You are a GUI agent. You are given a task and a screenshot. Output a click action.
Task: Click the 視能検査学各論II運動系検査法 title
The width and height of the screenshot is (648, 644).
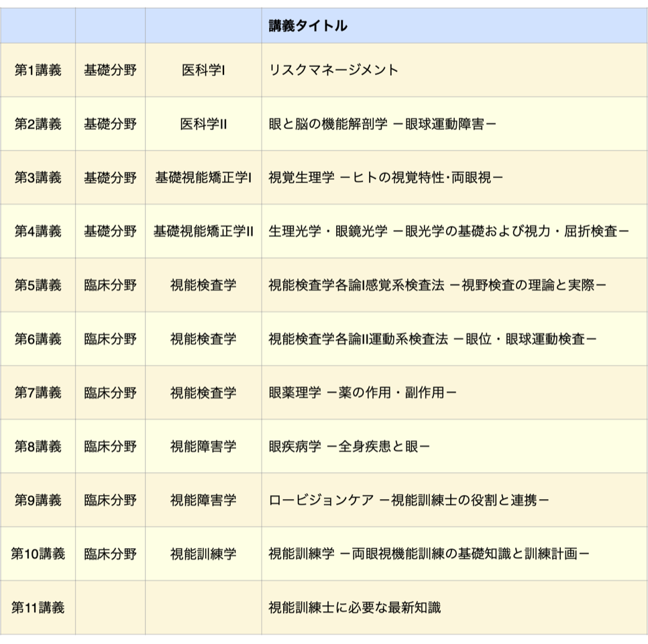pos(432,339)
